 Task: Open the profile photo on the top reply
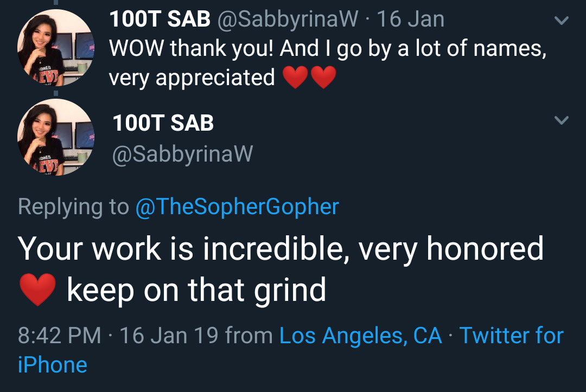pyautogui.click(x=56, y=48)
